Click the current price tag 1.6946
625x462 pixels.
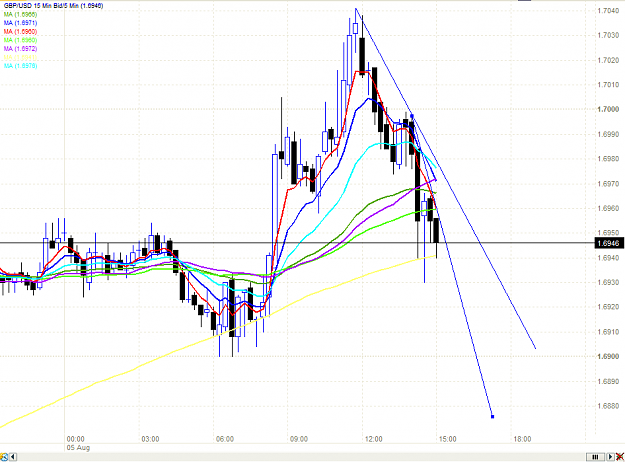point(609,243)
